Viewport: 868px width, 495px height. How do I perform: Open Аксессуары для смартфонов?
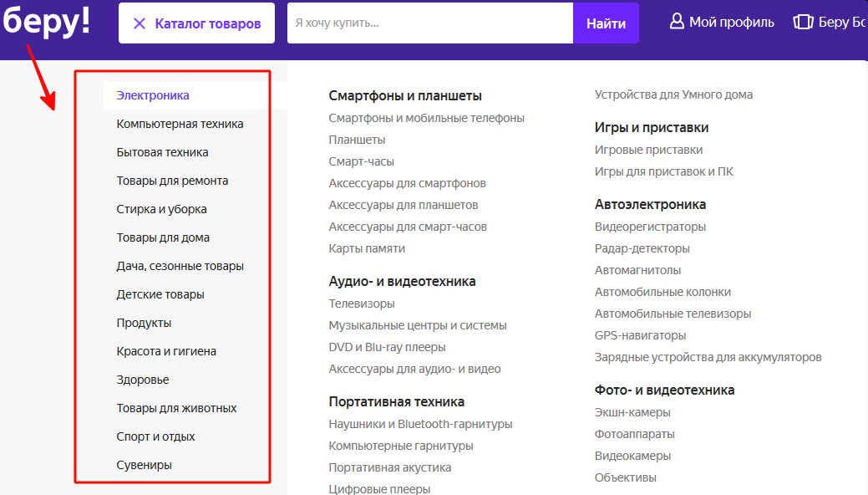[x=408, y=183]
